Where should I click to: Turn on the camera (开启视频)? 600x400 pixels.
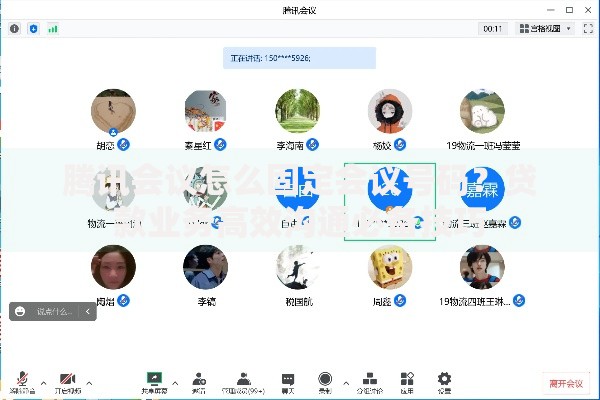point(68,383)
